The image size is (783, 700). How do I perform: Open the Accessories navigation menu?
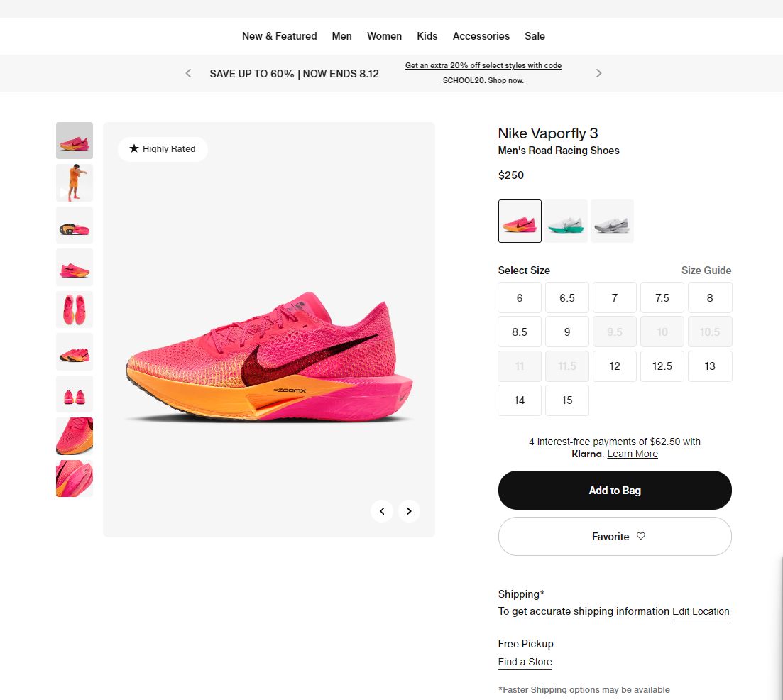pyautogui.click(x=481, y=36)
